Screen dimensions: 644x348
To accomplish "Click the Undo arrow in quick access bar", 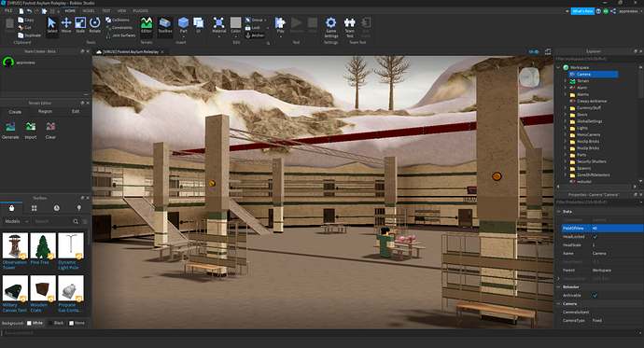I will [29, 11].
